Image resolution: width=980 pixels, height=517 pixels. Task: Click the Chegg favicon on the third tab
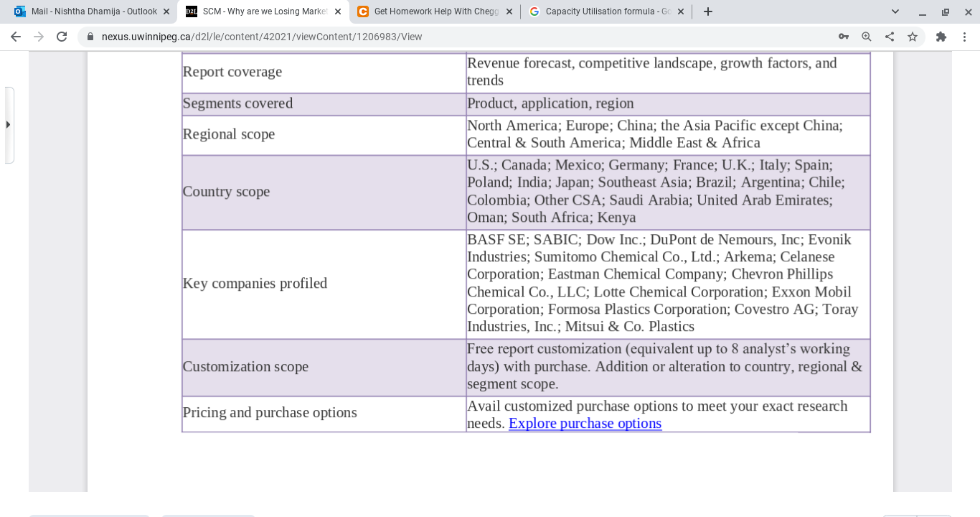pyautogui.click(x=363, y=11)
